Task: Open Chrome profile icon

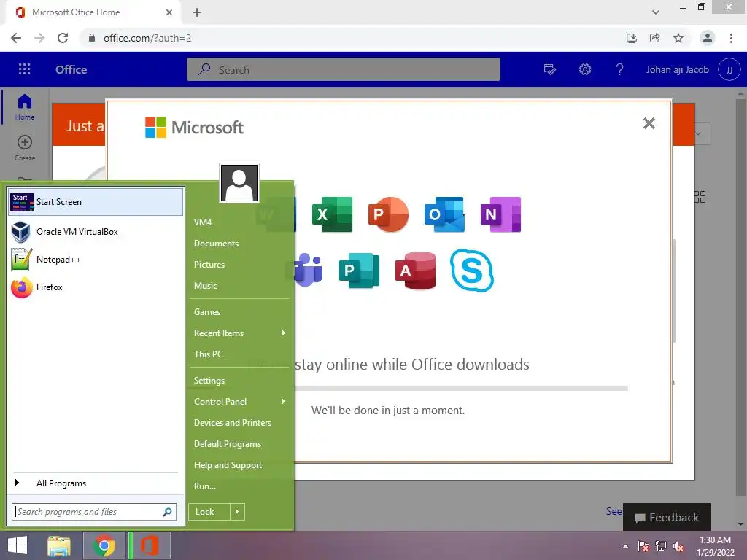Action: tap(708, 38)
